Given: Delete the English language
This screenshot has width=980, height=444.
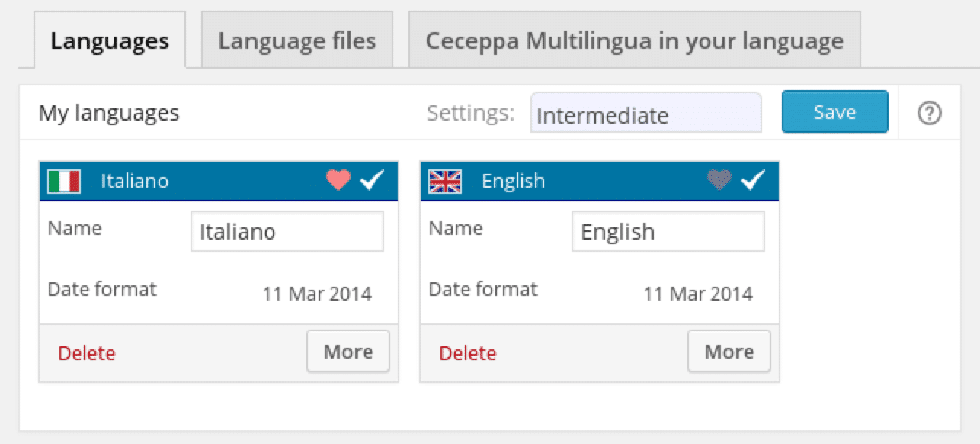Looking at the screenshot, I should click(x=468, y=353).
